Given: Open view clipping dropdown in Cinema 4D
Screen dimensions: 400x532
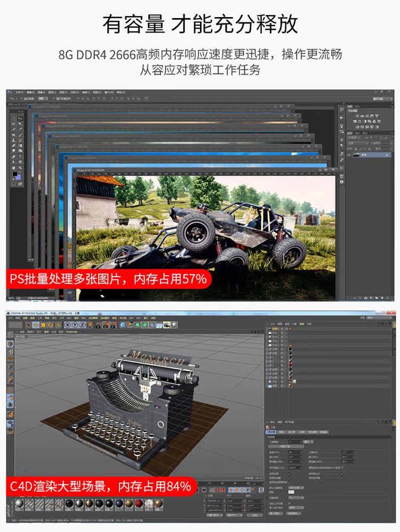Looking at the screenshot, I should point(296,498).
